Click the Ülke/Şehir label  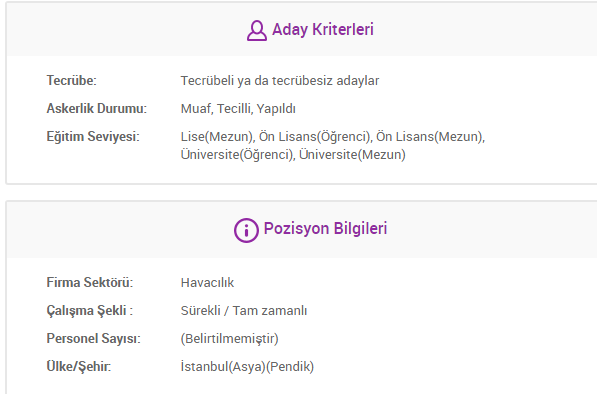click(x=79, y=367)
